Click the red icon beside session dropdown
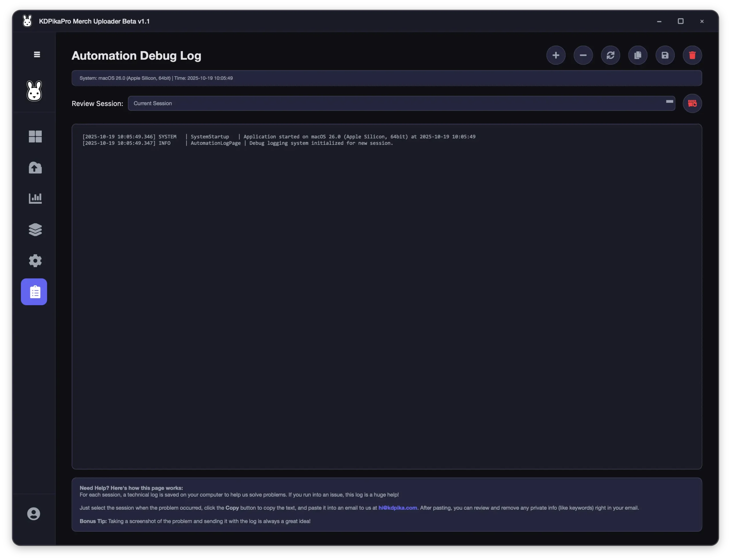Image resolution: width=731 pixels, height=560 pixels. [x=692, y=103]
